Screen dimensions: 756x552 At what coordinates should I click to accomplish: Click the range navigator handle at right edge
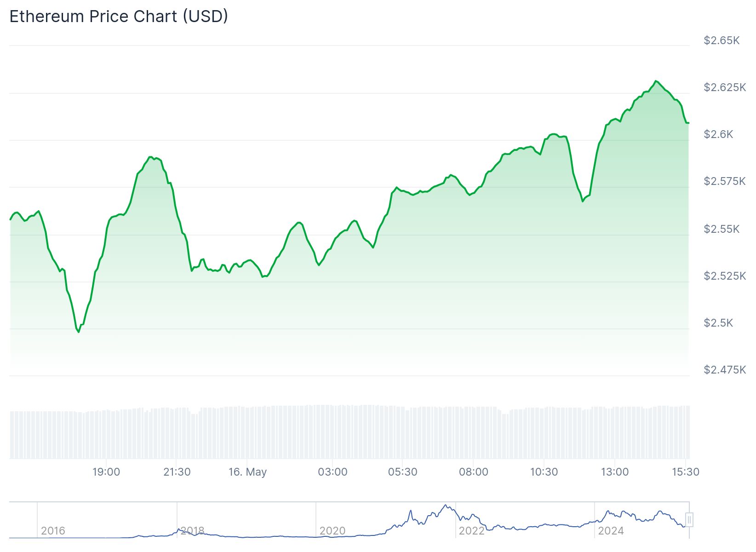click(x=689, y=520)
